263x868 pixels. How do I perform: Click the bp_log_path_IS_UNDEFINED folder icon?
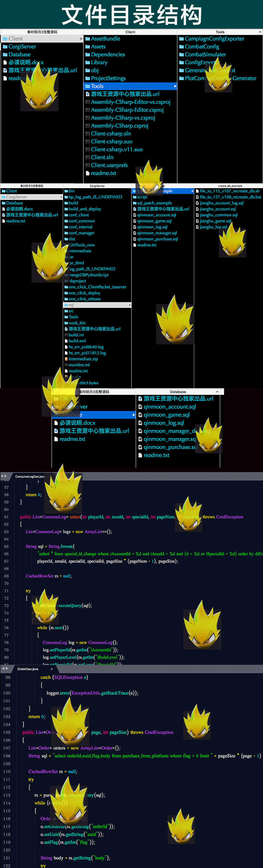pos(66,197)
